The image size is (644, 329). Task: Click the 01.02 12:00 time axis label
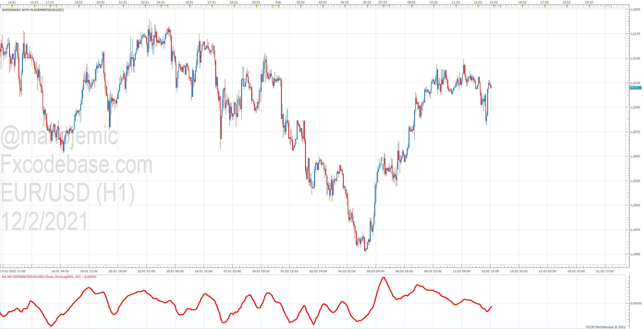[290, 271]
